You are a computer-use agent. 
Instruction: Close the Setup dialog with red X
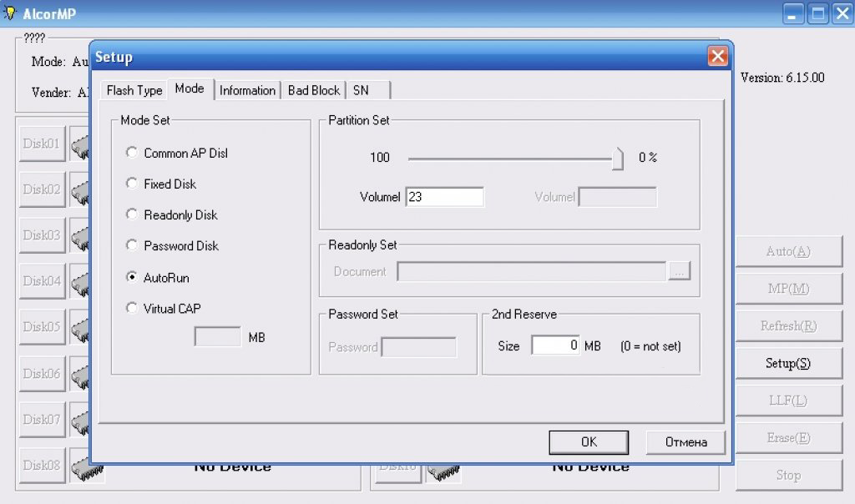point(717,56)
